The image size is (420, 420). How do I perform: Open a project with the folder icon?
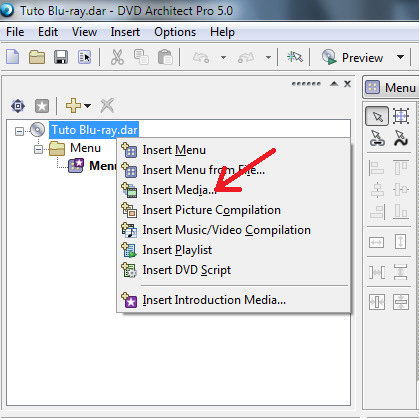[x=37, y=57]
